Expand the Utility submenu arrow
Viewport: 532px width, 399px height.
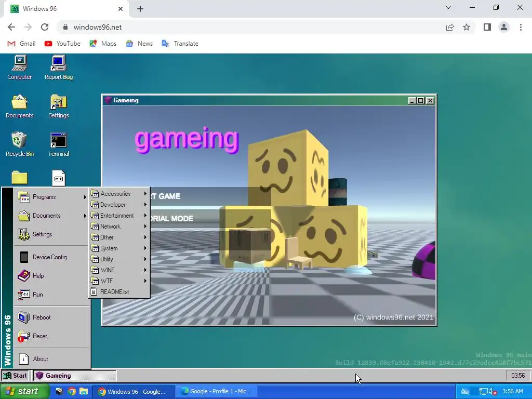[x=145, y=259]
